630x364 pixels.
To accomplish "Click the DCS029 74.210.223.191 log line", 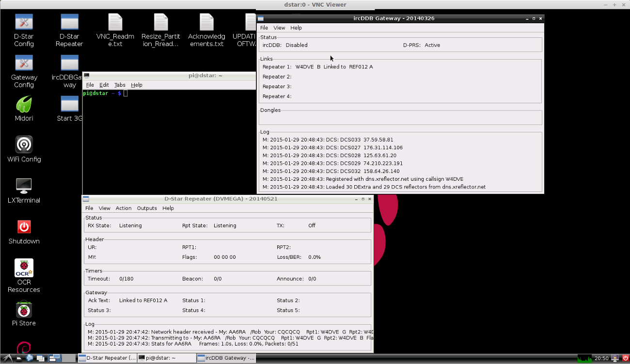I will [x=332, y=163].
